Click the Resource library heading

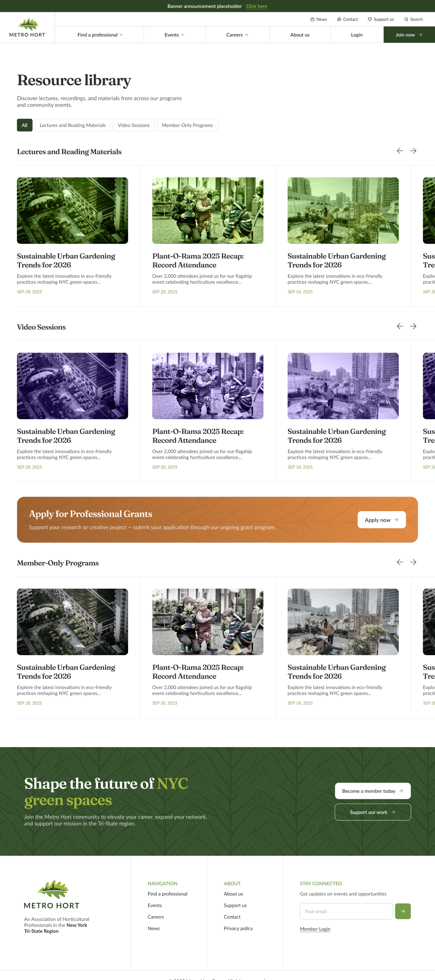74,80
